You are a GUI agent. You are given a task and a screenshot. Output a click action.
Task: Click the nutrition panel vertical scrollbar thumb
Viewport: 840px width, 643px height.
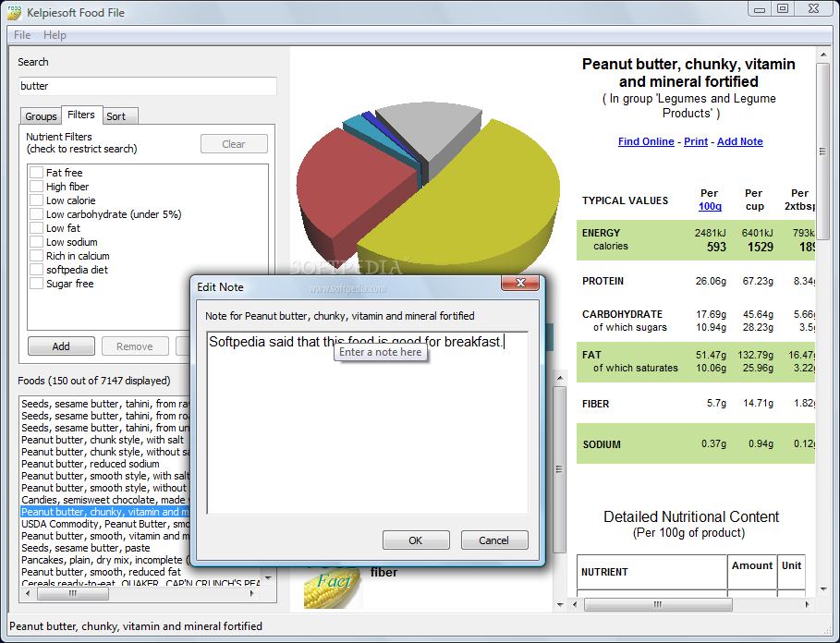click(x=822, y=152)
